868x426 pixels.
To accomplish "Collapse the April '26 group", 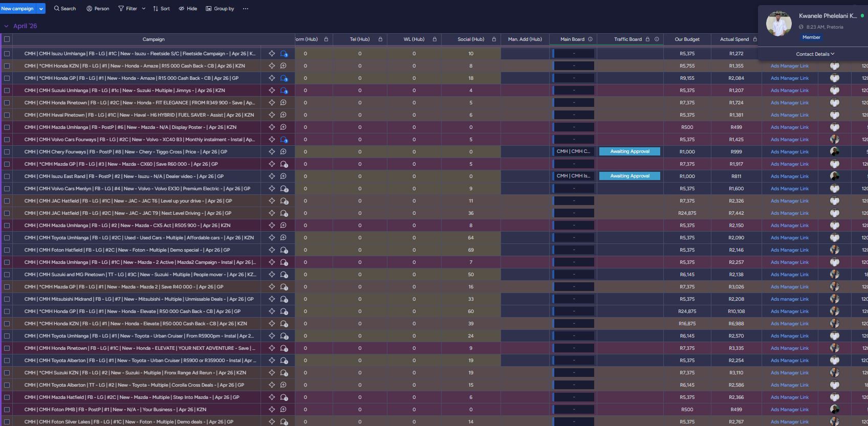I will pyautogui.click(x=6, y=26).
